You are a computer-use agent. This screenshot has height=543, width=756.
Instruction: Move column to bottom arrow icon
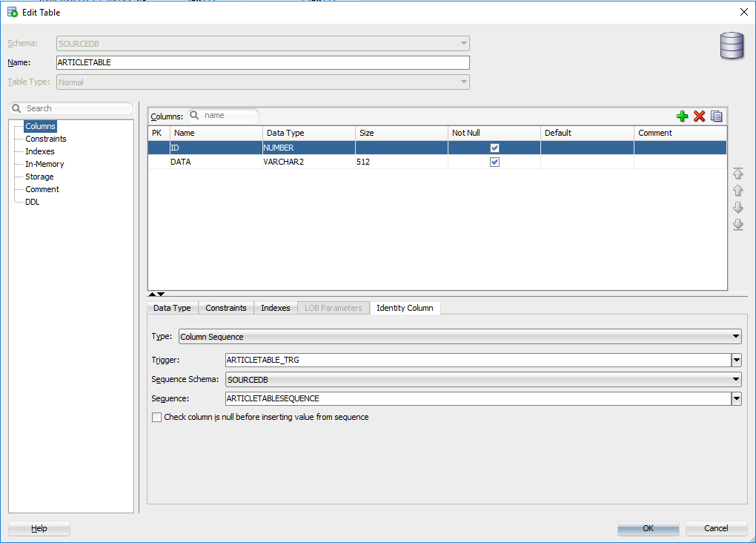(737, 225)
